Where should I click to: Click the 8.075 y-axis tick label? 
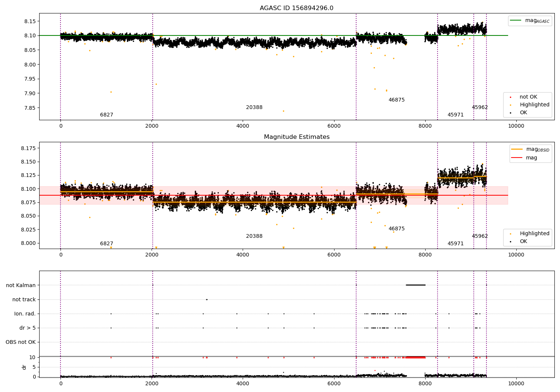point(29,202)
